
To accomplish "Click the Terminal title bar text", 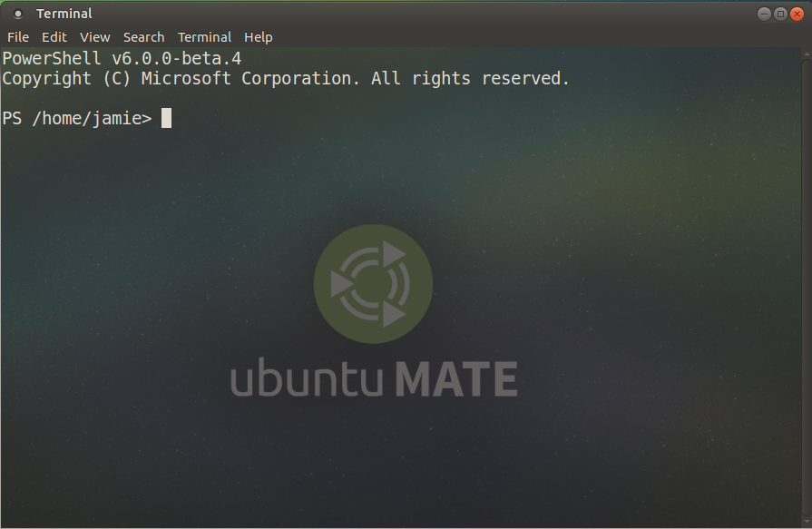I will [x=64, y=13].
